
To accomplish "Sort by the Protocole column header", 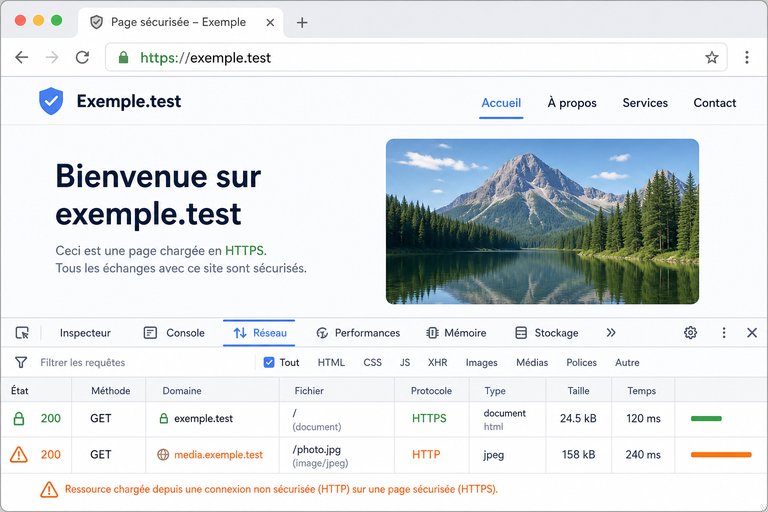I will (x=431, y=391).
